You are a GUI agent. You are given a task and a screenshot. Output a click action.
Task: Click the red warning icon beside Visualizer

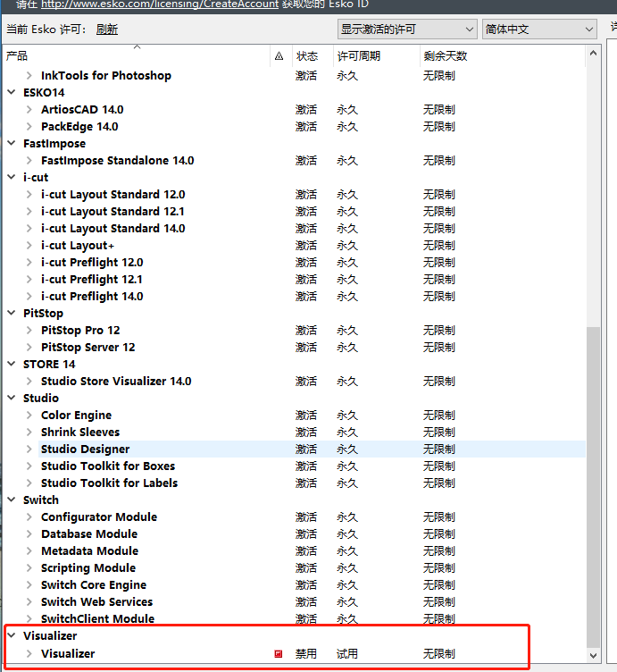(279, 654)
